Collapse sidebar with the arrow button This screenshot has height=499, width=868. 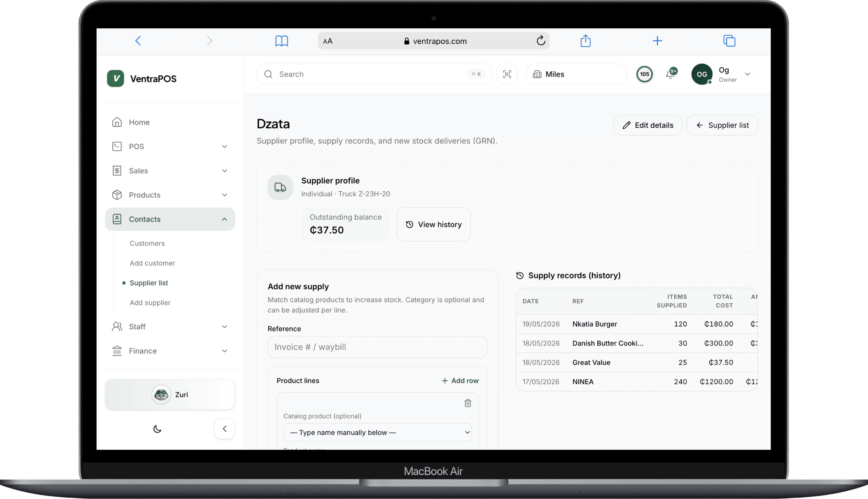click(224, 429)
